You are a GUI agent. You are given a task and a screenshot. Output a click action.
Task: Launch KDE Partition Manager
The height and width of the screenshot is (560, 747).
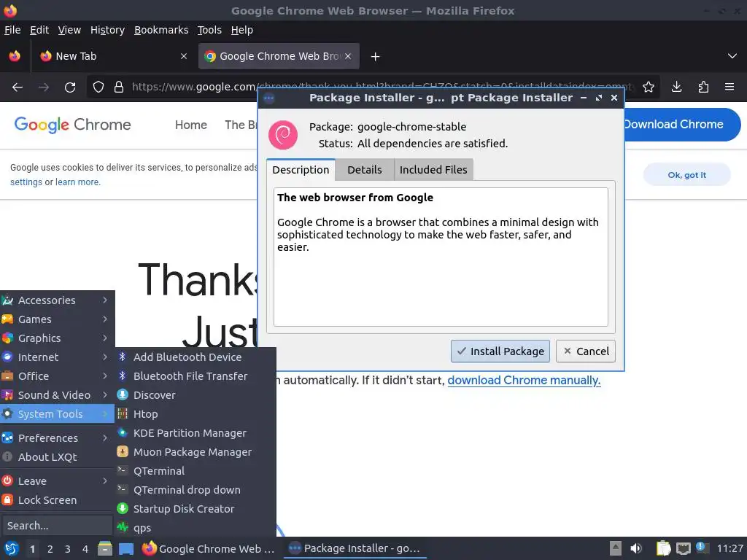click(x=196, y=433)
